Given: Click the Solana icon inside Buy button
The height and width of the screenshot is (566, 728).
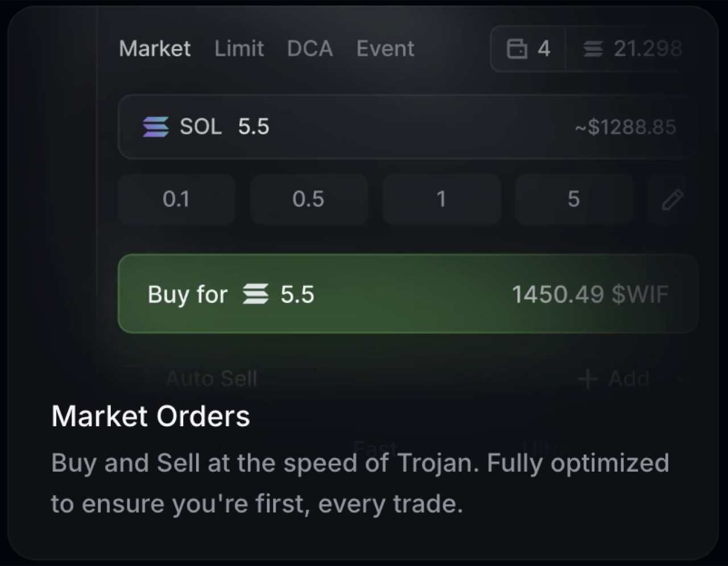Looking at the screenshot, I should 255,294.
